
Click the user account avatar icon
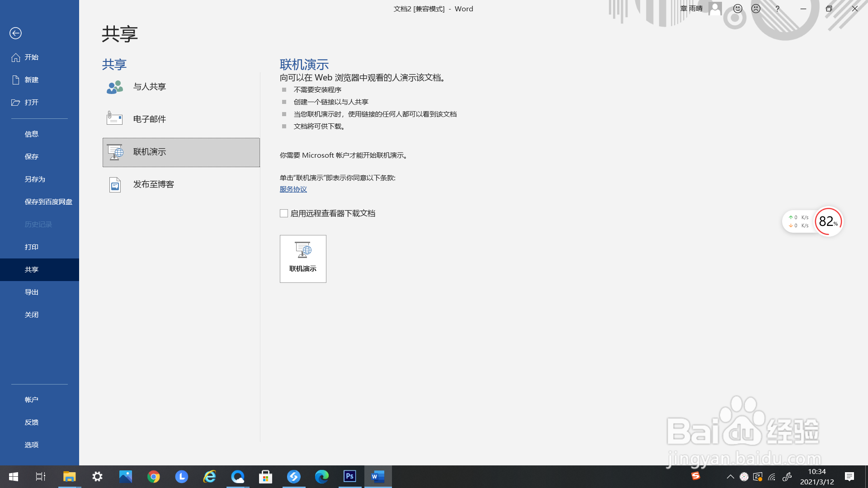click(x=715, y=9)
